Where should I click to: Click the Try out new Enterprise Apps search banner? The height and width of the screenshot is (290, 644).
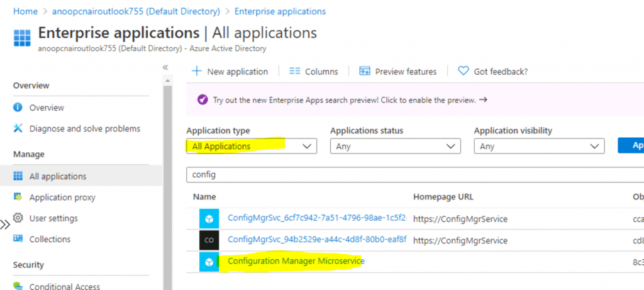[x=415, y=100]
